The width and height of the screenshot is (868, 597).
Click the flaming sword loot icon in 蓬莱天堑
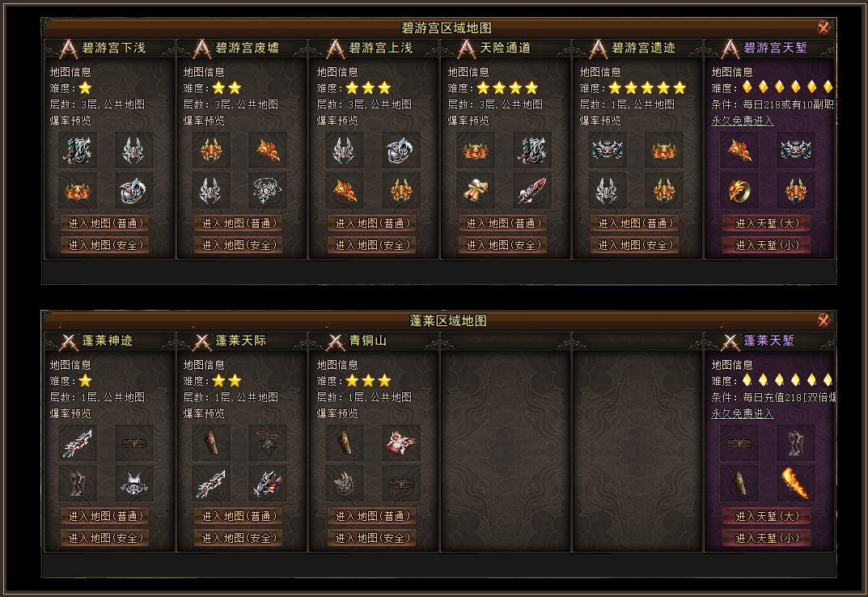[795, 483]
